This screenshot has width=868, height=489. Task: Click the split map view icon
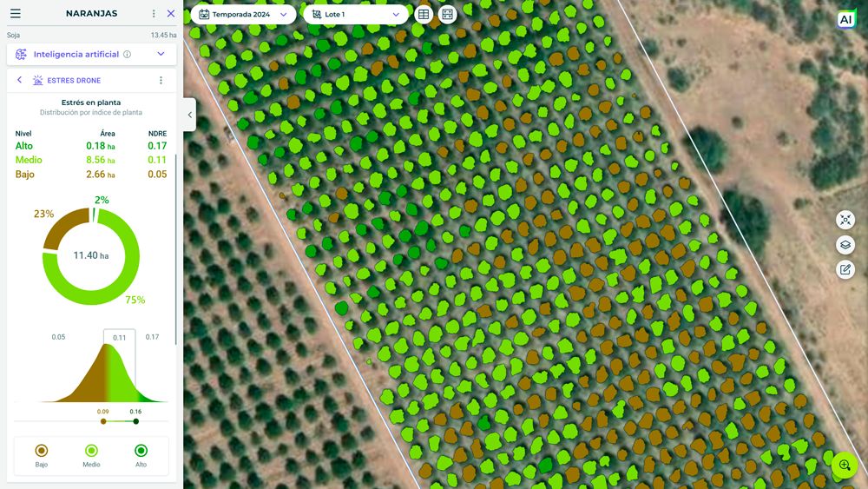point(447,14)
